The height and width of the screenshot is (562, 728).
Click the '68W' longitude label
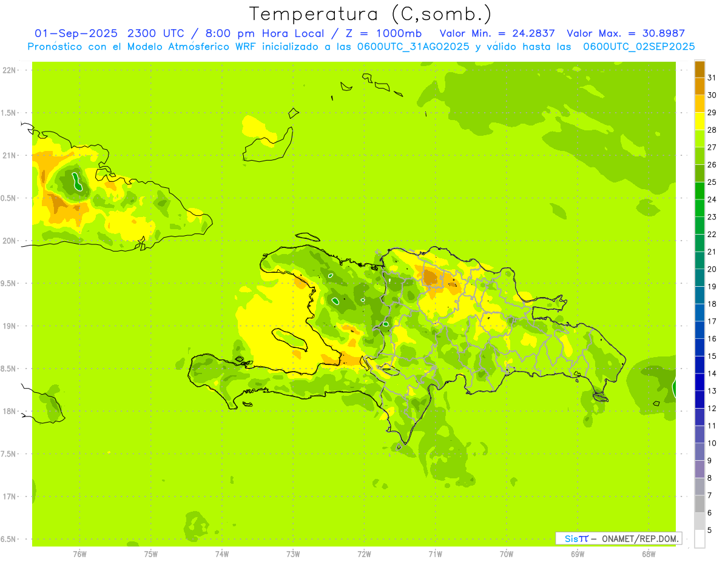(x=649, y=554)
